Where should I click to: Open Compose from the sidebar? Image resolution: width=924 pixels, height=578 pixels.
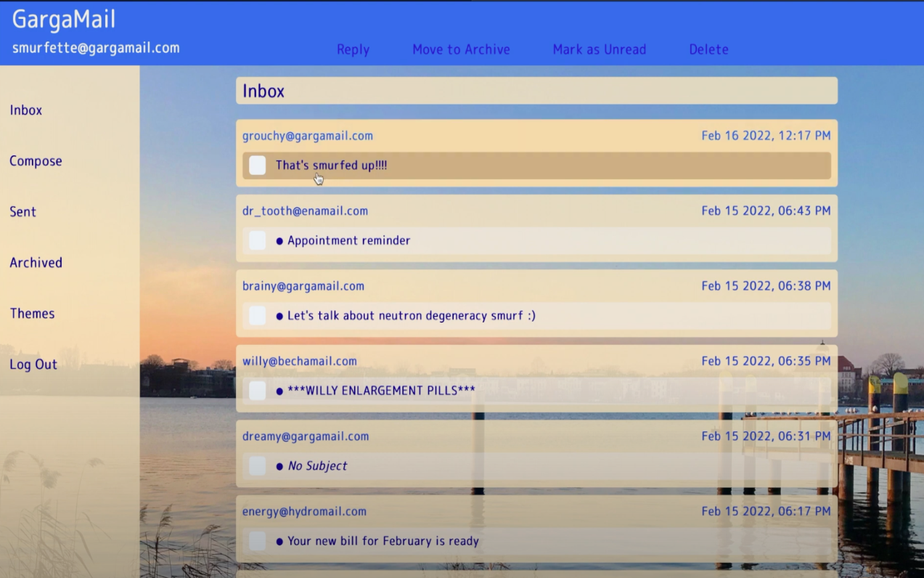click(36, 161)
